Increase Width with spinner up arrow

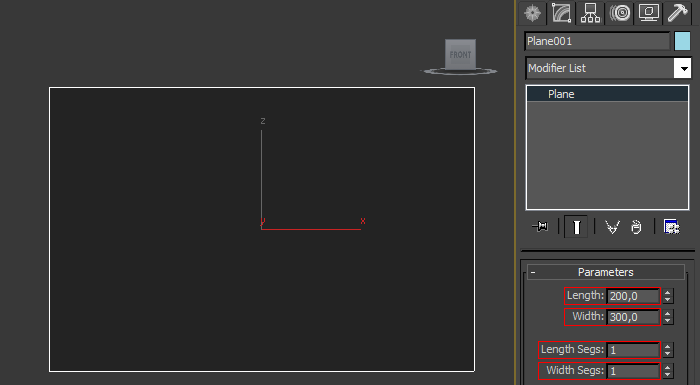click(x=667, y=314)
